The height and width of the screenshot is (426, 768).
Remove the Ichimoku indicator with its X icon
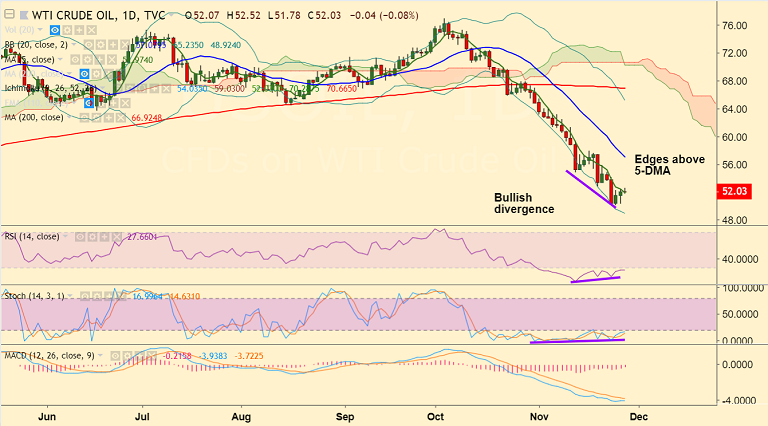[167, 89]
